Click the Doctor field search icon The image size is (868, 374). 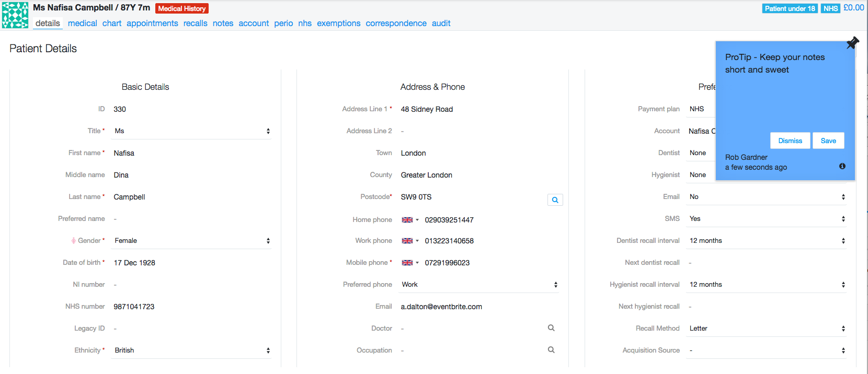tap(551, 328)
